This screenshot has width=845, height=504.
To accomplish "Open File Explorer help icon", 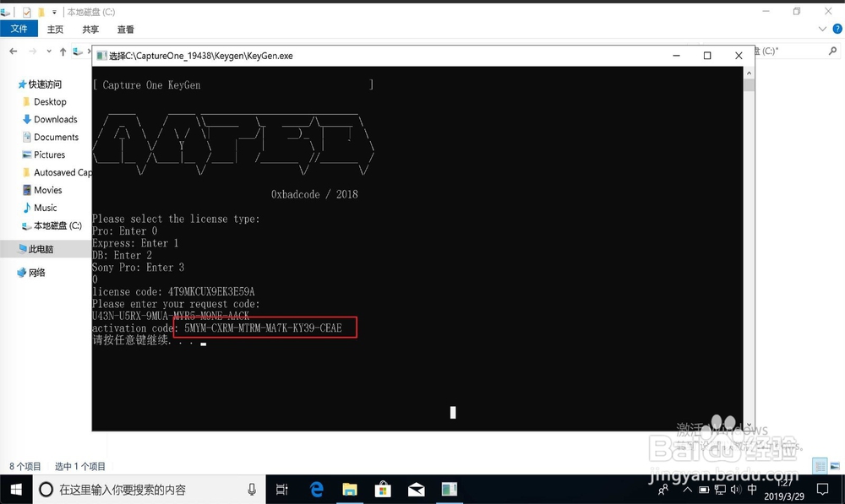I will point(837,29).
